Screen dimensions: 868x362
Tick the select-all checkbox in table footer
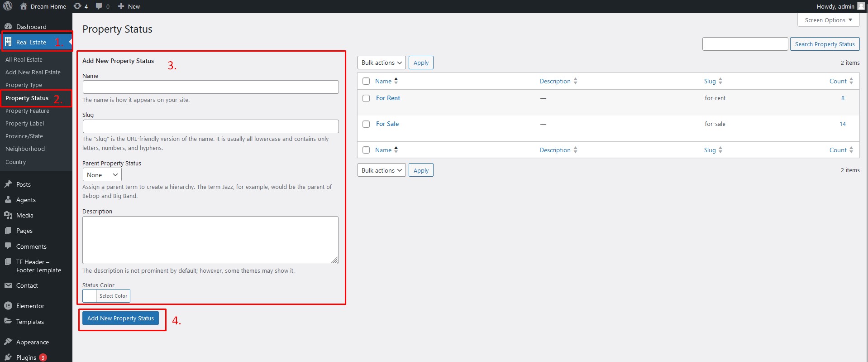[x=366, y=150]
